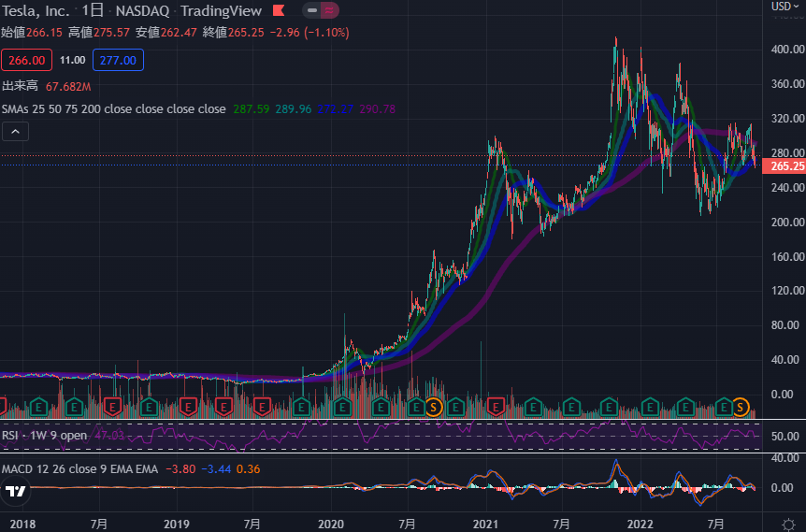Click the green E marker left of the 2022 split marker

pyautogui.click(x=724, y=408)
